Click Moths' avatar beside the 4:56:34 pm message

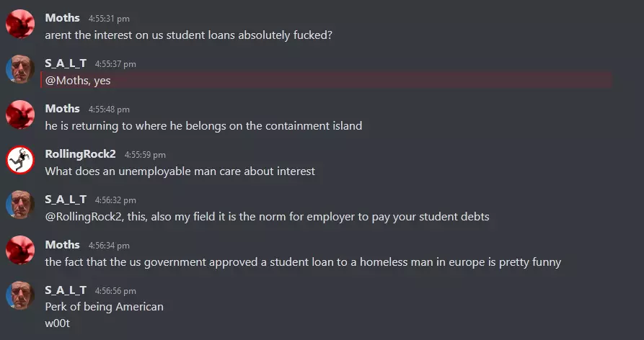click(x=19, y=251)
